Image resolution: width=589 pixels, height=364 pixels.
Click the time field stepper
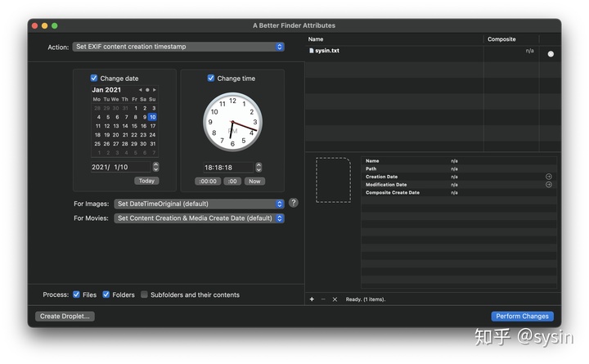(x=259, y=167)
